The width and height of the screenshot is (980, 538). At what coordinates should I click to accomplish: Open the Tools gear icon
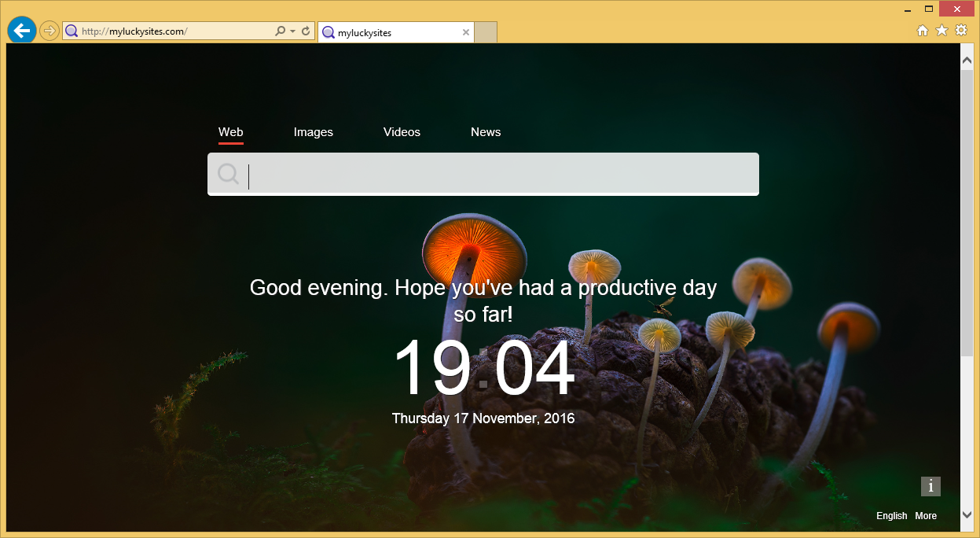coord(961,31)
